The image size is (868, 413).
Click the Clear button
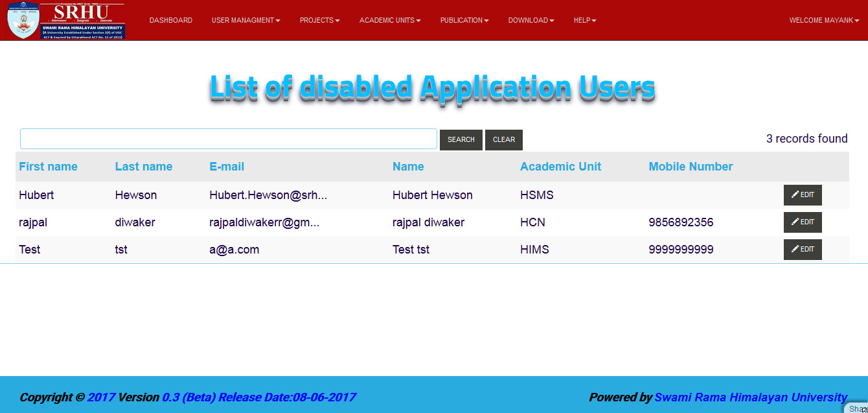click(x=504, y=140)
